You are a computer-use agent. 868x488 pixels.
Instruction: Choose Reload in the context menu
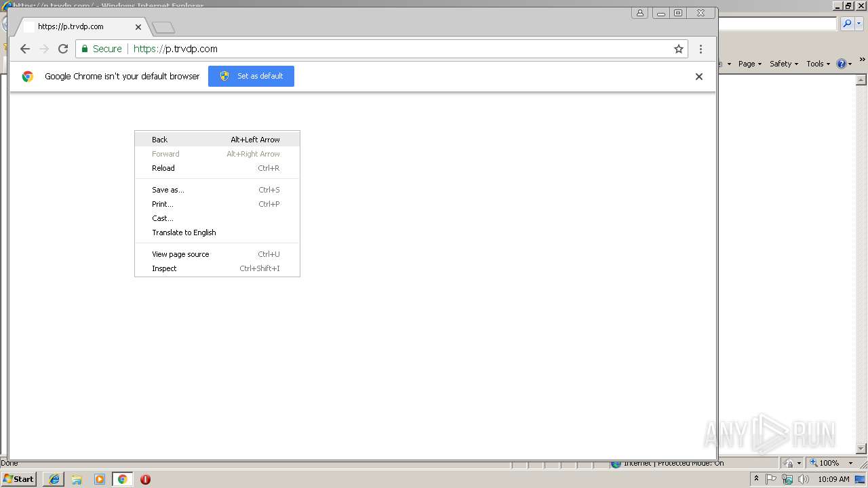pos(217,168)
